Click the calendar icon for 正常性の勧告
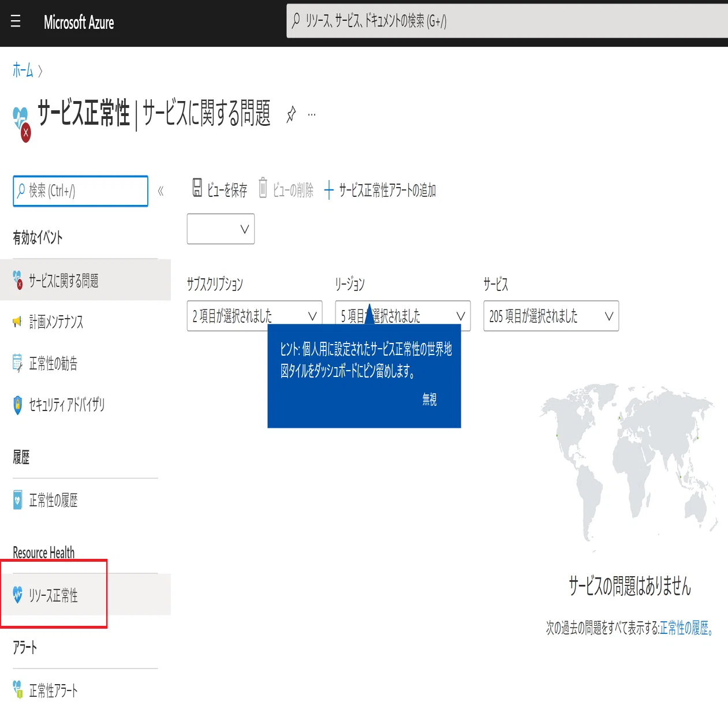 coord(17,363)
